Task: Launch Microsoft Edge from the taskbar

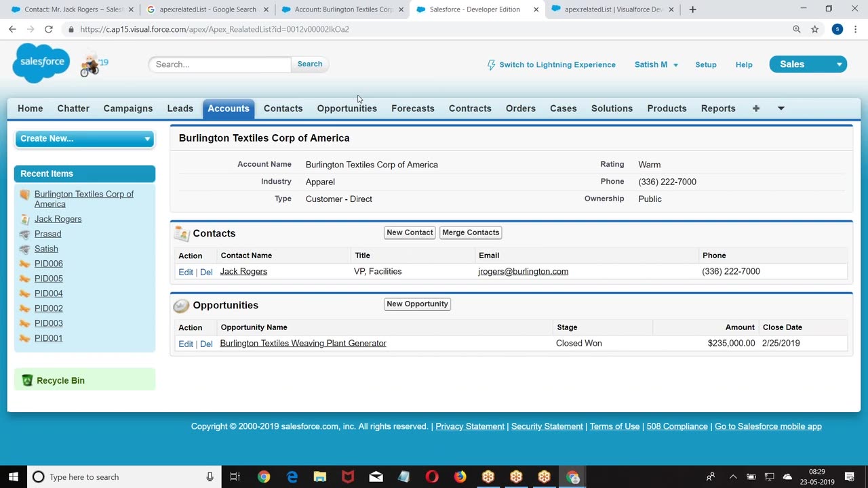Action: pyautogui.click(x=292, y=476)
